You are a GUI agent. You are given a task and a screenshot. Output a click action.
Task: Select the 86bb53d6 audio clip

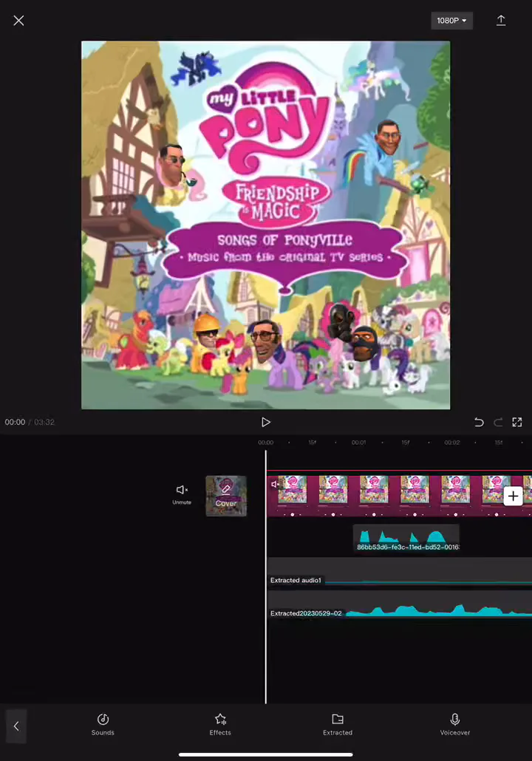tap(406, 538)
